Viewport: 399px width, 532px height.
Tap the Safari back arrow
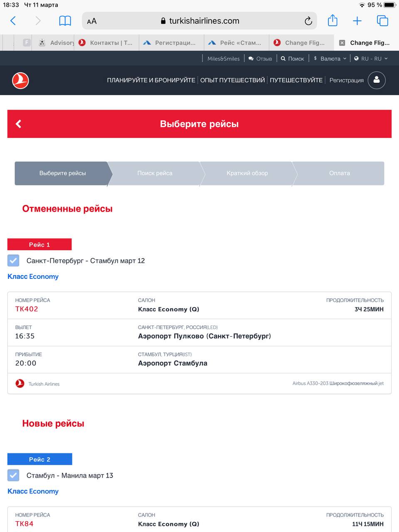pos(13,21)
